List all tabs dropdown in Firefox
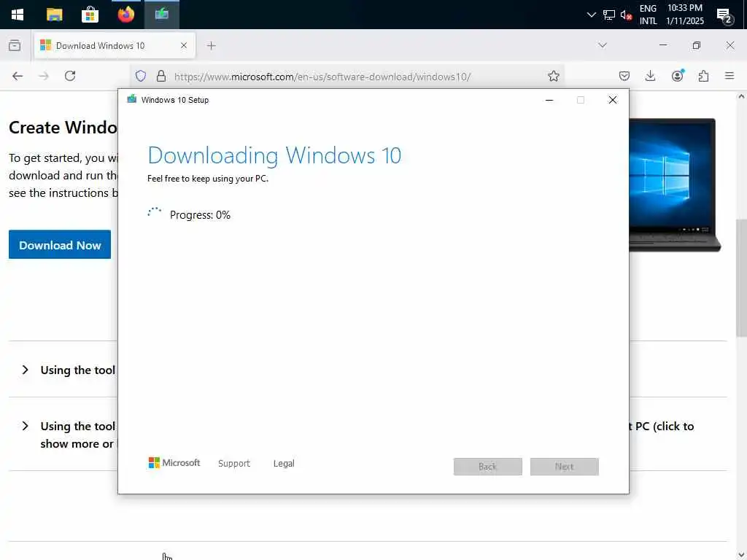747x560 pixels. tap(602, 45)
